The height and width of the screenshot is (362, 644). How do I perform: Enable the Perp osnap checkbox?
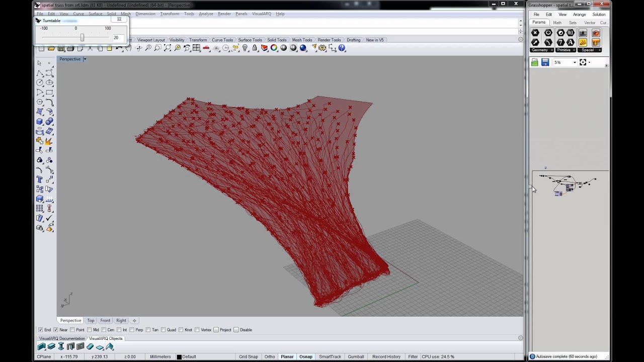coord(132,330)
